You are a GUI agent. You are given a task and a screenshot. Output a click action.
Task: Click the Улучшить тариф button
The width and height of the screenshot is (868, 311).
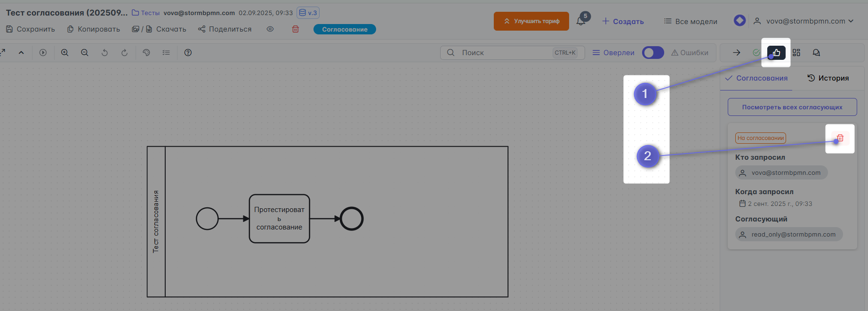point(531,21)
